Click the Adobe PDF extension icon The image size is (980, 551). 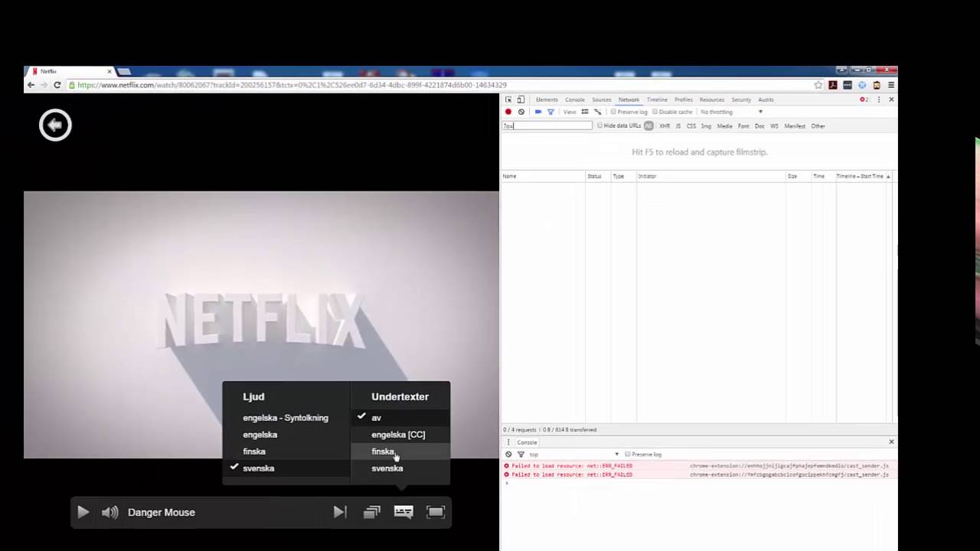coord(833,85)
